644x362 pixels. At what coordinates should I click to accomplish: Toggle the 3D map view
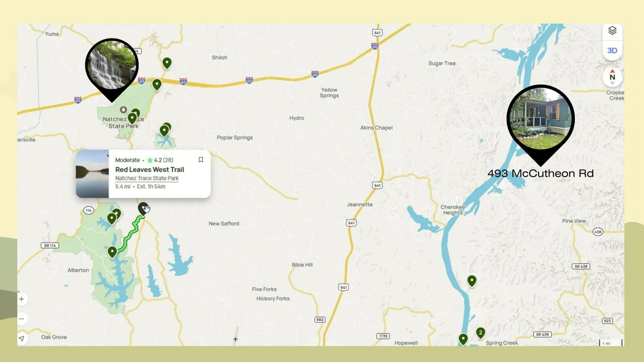tap(612, 51)
